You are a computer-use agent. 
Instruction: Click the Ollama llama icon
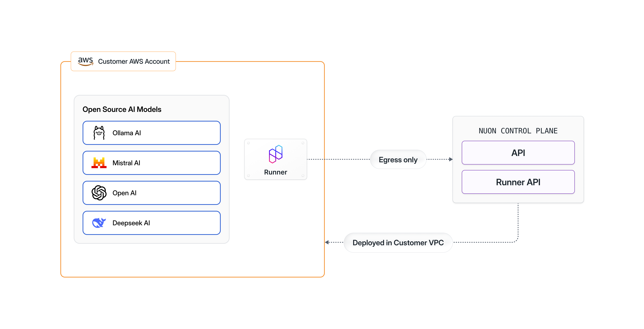point(99,133)
